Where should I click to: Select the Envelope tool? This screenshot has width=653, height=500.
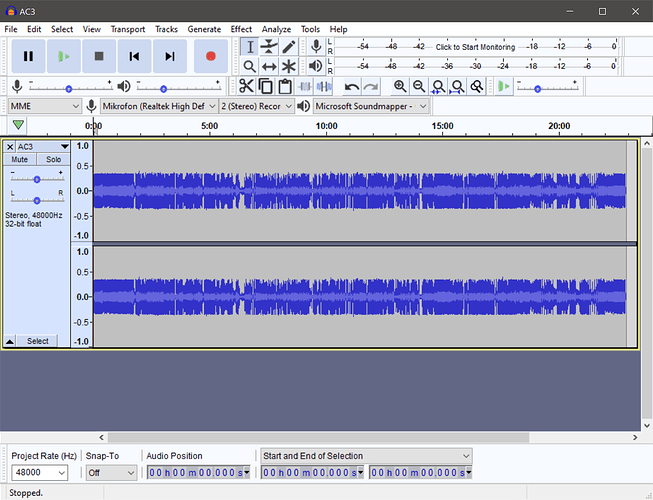[x=269, y=47]
